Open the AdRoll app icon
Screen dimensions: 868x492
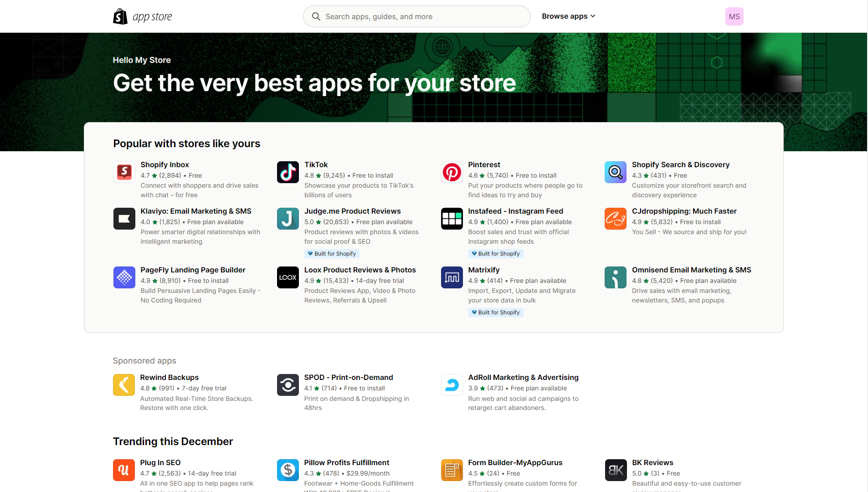[452, 385]
